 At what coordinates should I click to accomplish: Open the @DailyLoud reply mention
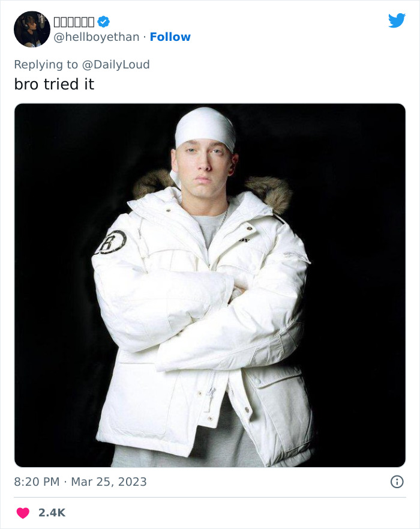pyautogui.click(x=116, y=64)
